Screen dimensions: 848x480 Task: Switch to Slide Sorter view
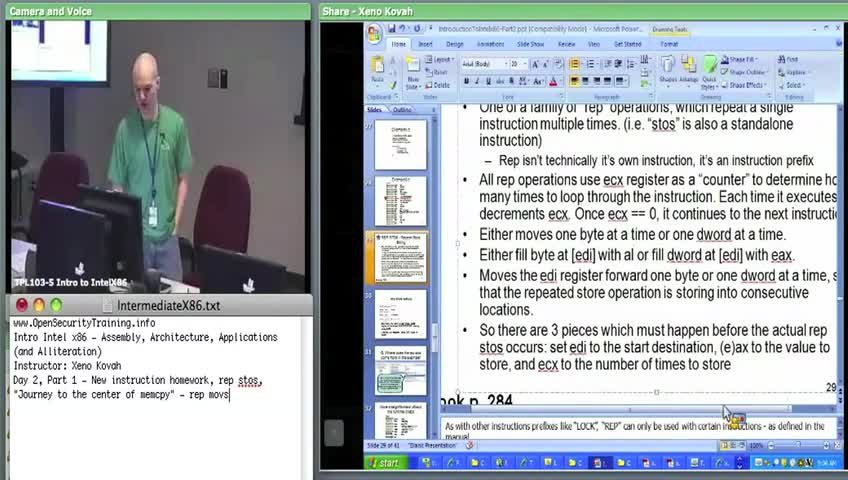[733, 445]
